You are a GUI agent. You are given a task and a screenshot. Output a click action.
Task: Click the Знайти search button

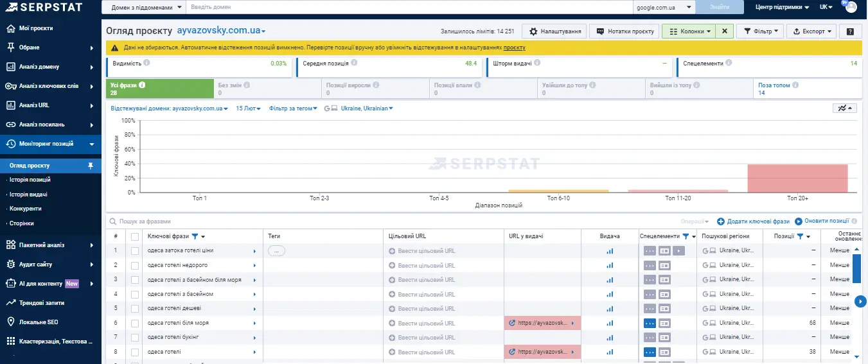pos(719,7)
